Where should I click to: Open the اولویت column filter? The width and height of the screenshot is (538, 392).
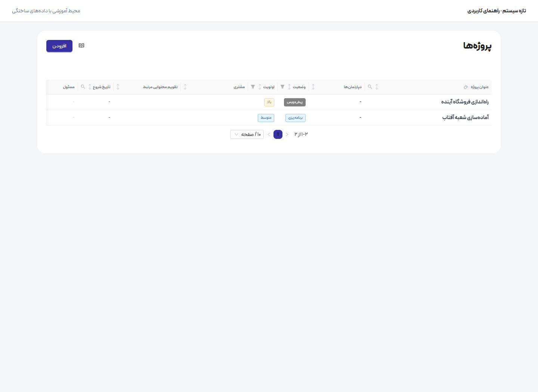pos(253,87)
